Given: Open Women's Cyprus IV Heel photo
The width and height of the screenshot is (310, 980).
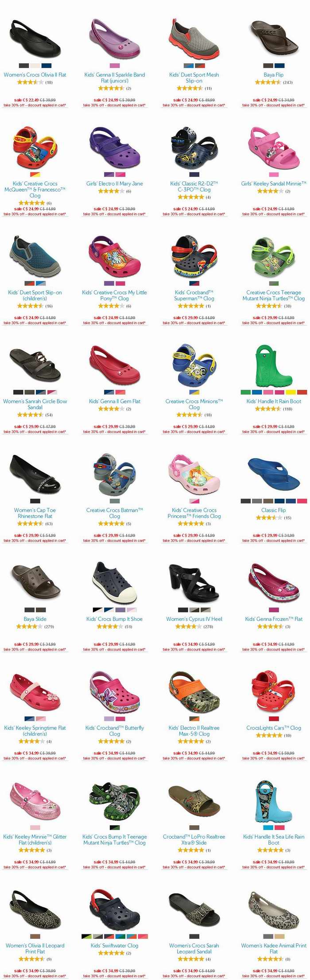Looking at the screenshot, I should (x=194, y=583).
